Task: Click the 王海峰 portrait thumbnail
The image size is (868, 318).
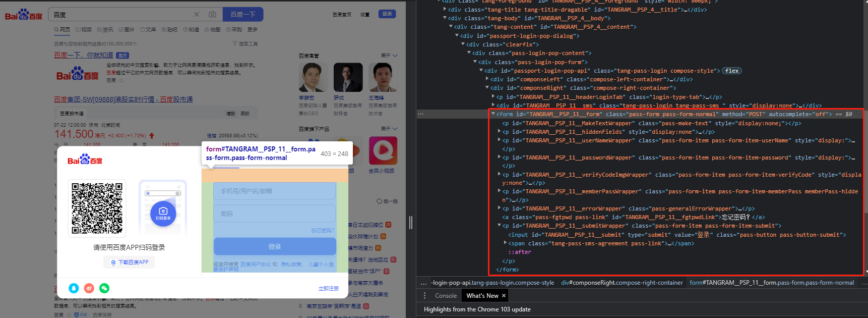Action: point(383,77)
